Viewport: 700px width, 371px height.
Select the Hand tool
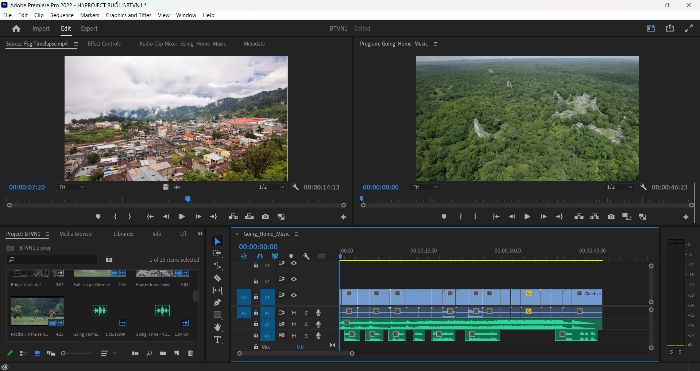[x=217, y=327]
